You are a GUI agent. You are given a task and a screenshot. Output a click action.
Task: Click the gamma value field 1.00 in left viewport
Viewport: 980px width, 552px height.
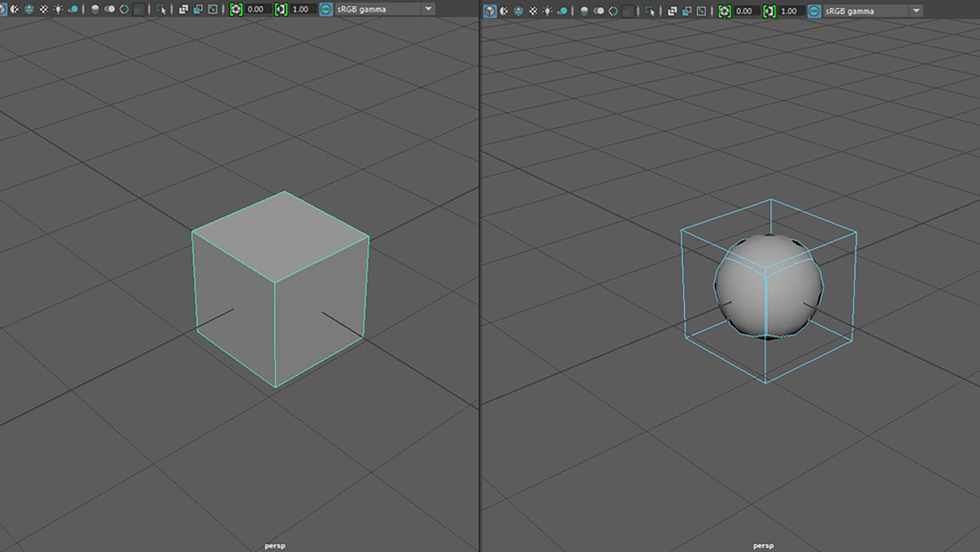coord(300,9)
